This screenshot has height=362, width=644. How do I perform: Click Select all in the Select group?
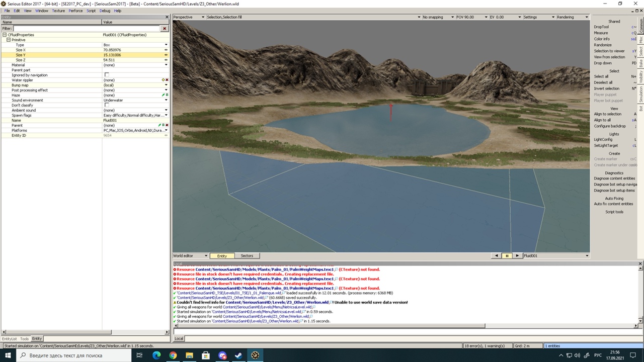coord(601,76)
